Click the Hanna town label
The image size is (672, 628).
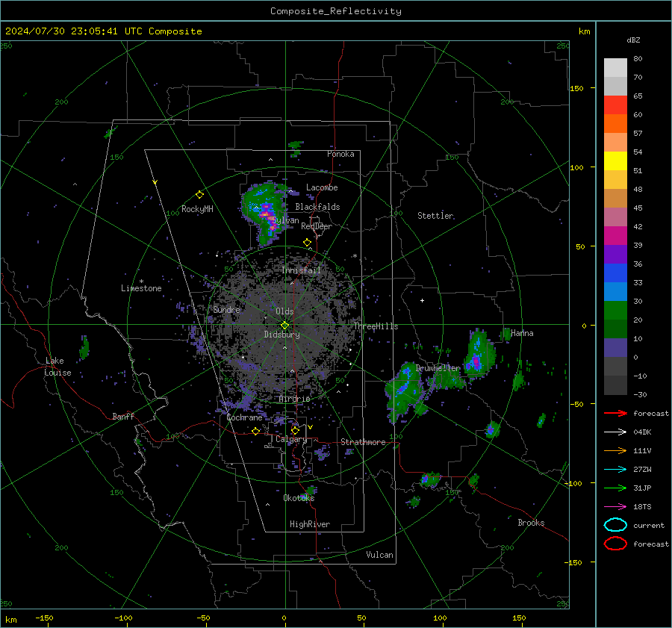[522, 333]
